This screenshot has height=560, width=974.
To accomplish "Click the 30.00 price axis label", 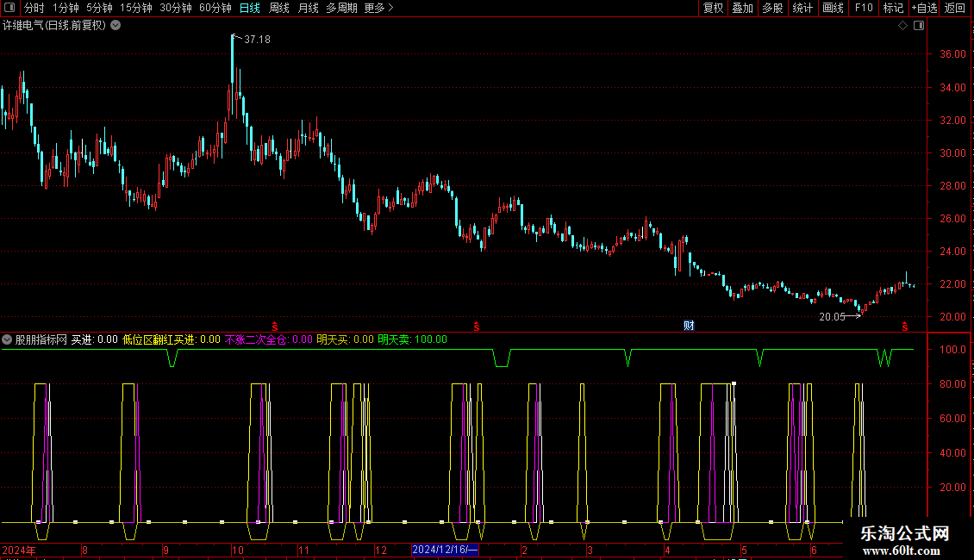I will (x=952, y=152).
